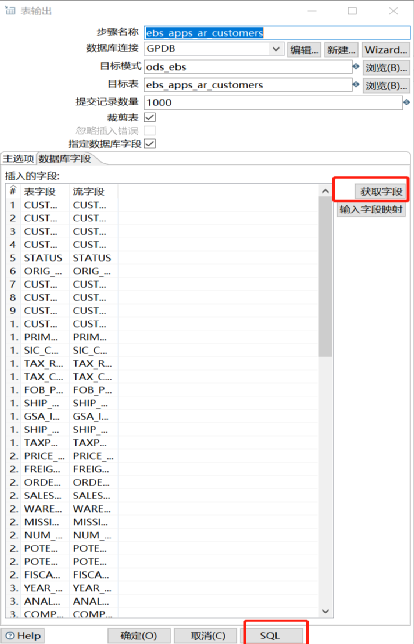Select YEAR_... cell in 流字段 column
This screenshot has height=644, width=414.
pos(92,588)
